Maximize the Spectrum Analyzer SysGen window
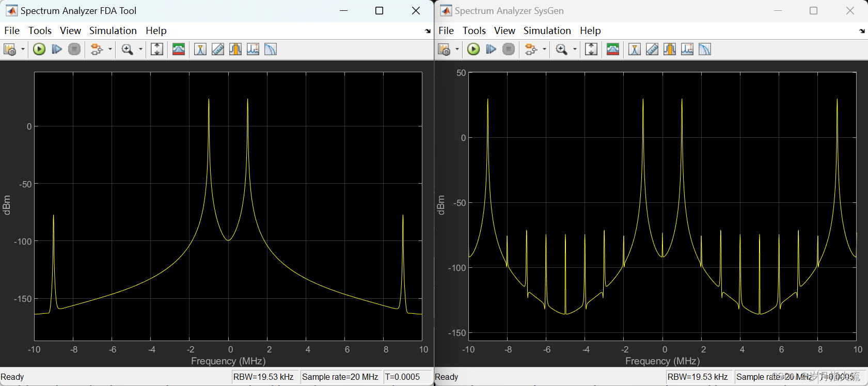This screenshot has height=386, width=868. [x=814, y=11]
